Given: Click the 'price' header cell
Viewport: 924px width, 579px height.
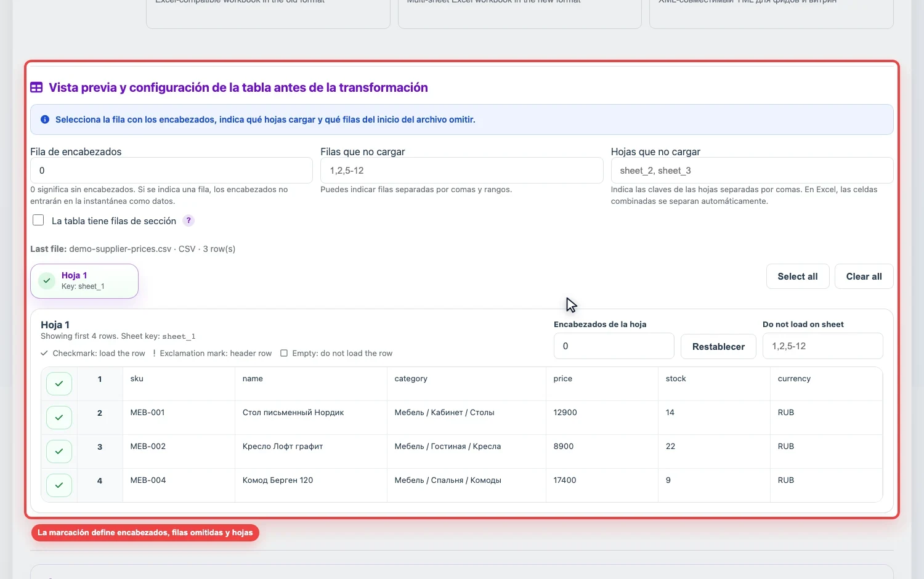Looking at the screenshot, I should coord(602,384).
